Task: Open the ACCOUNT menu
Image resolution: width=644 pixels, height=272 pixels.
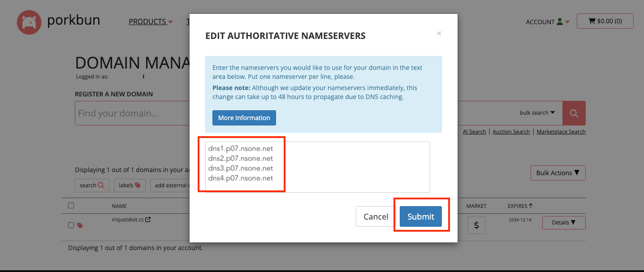Action: point(547,22)
